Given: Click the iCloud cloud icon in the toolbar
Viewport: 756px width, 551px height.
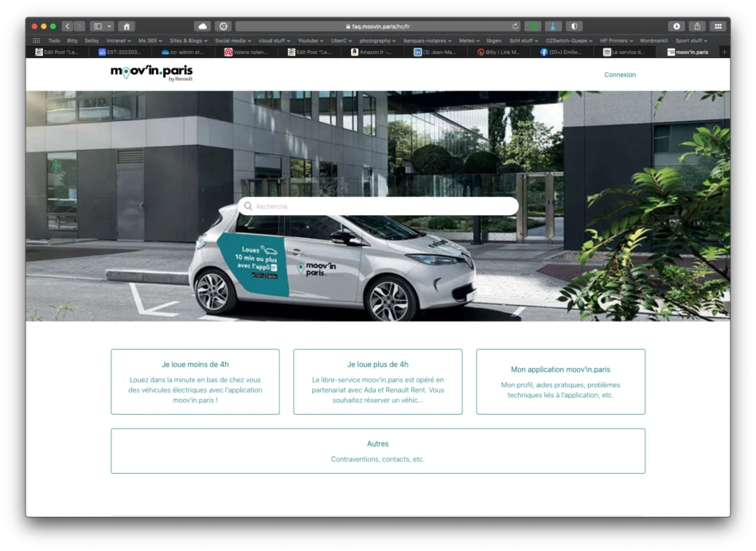Looking at the screenshot, I should tap(202, 25).
